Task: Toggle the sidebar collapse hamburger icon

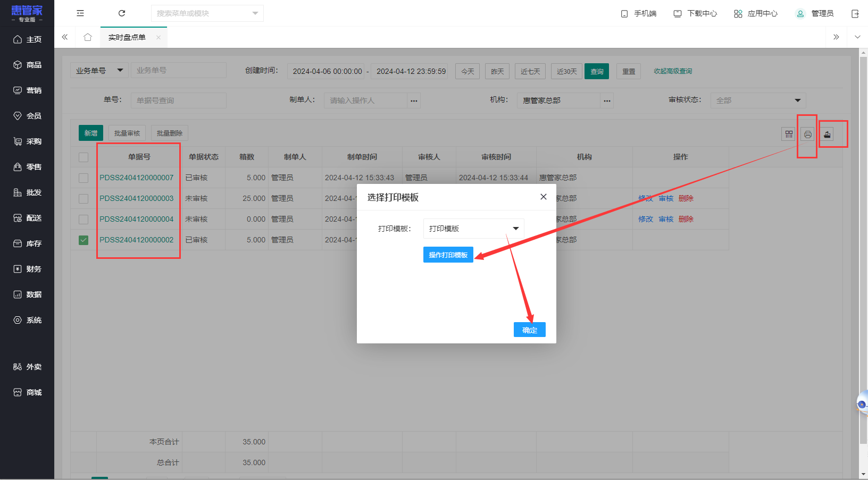Action: pos(80,13)
